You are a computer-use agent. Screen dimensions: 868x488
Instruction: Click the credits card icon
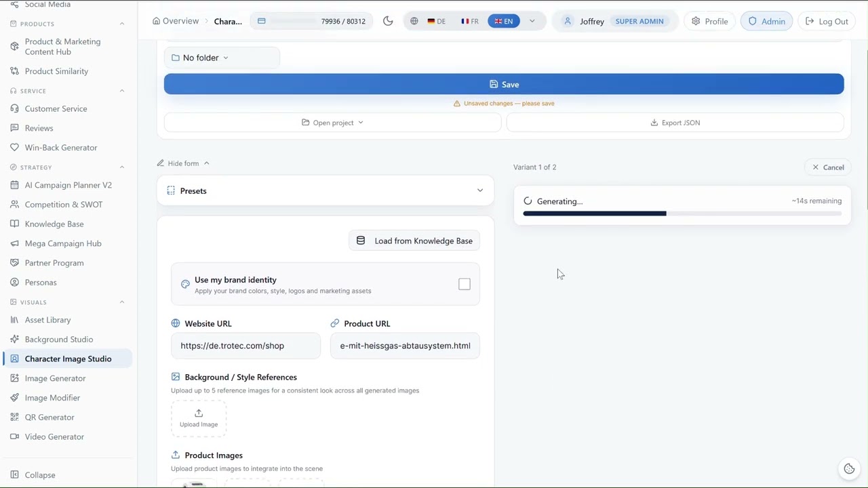(x=262, y=21)
